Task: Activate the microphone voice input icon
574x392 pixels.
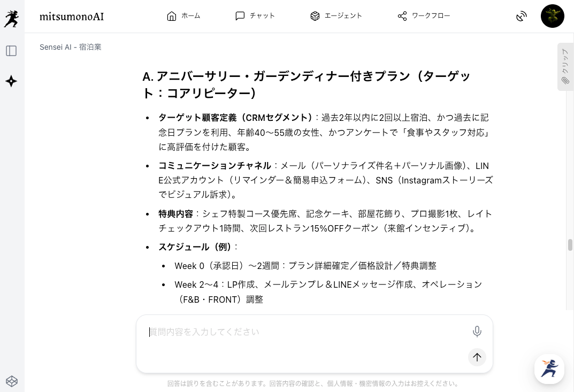Action: click(477, 332)
